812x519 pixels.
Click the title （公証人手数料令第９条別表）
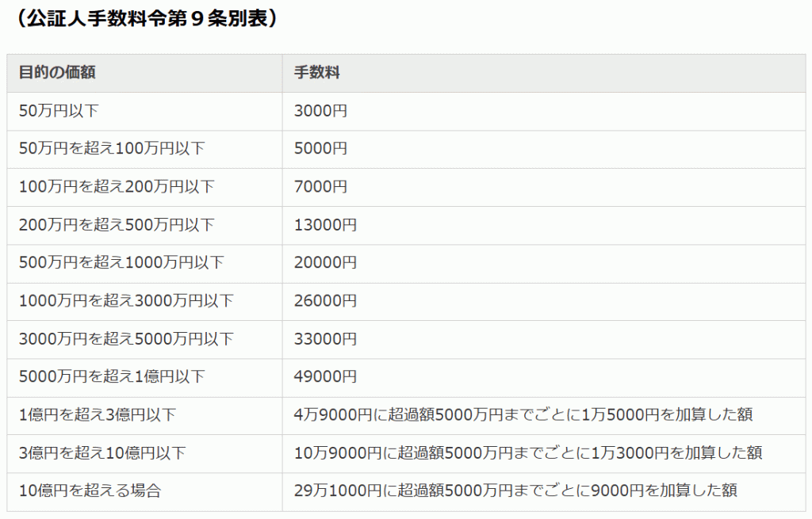pyautogui.click(x=146, y=15)
